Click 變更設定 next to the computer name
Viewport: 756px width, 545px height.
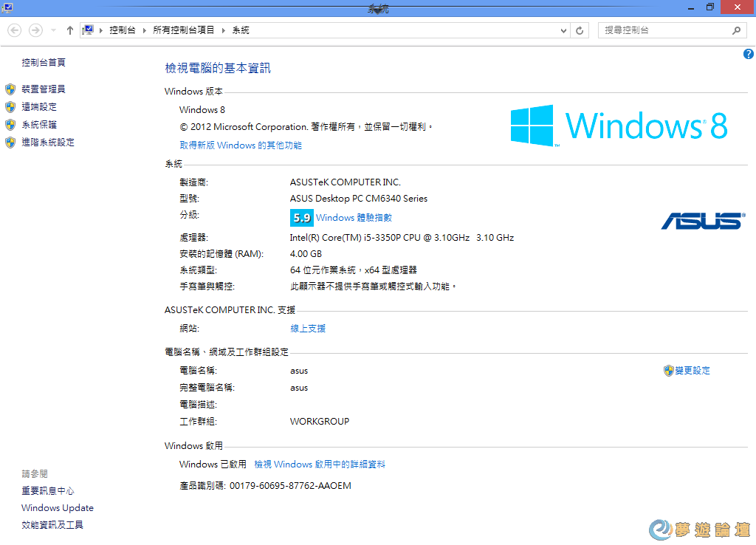(x=692, y=371)
